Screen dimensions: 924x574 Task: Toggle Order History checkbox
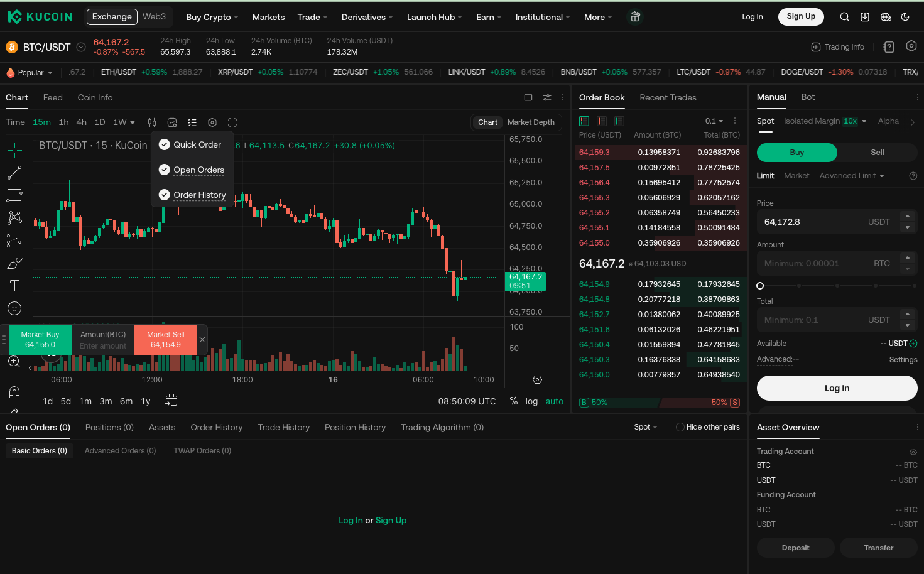coord(165,195)
